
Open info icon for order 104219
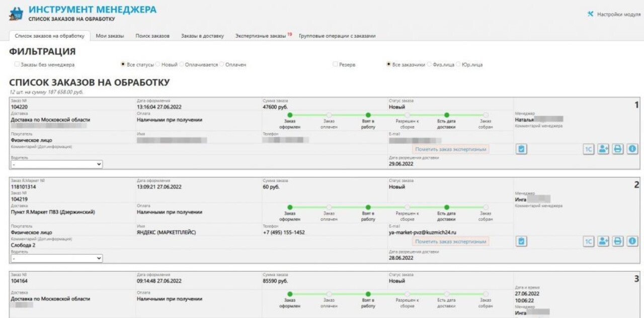coord(632,242)
